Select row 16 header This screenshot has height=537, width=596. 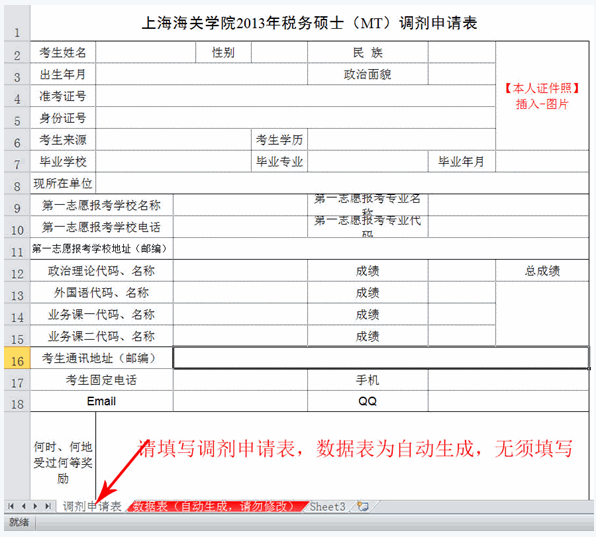coord(17,358)
